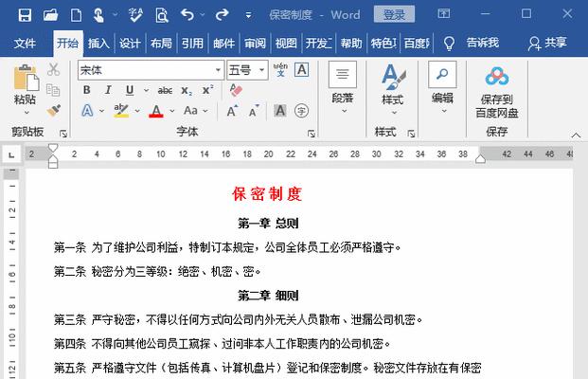588x379 pixels.
Task: Apply yellow text highlight color
Action: point(121,111)
